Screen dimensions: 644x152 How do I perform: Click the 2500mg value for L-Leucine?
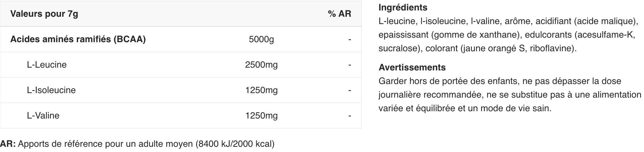point(261,65)
